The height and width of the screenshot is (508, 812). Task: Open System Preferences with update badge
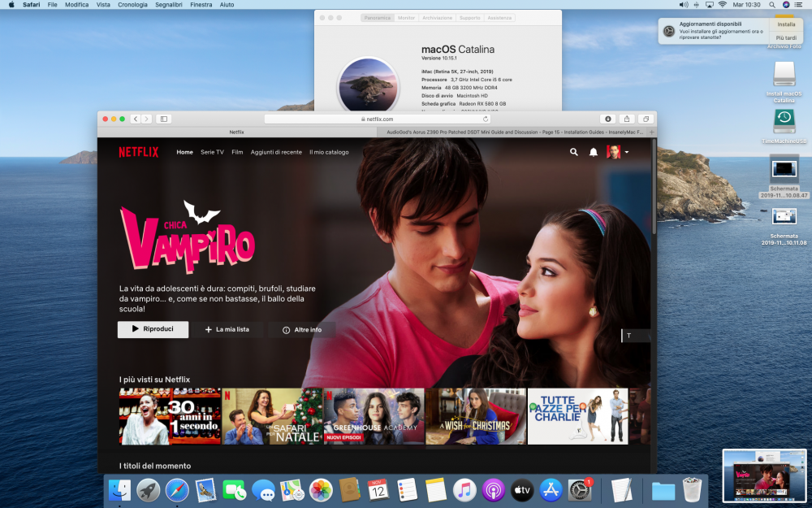click(x=580, y=489)
